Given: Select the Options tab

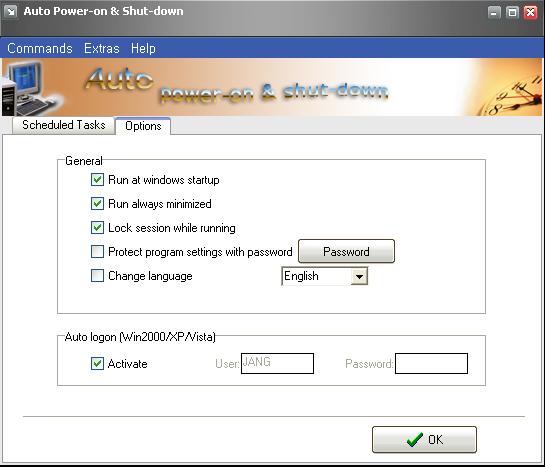Looking at the screenshot, I should click(143, 126).
